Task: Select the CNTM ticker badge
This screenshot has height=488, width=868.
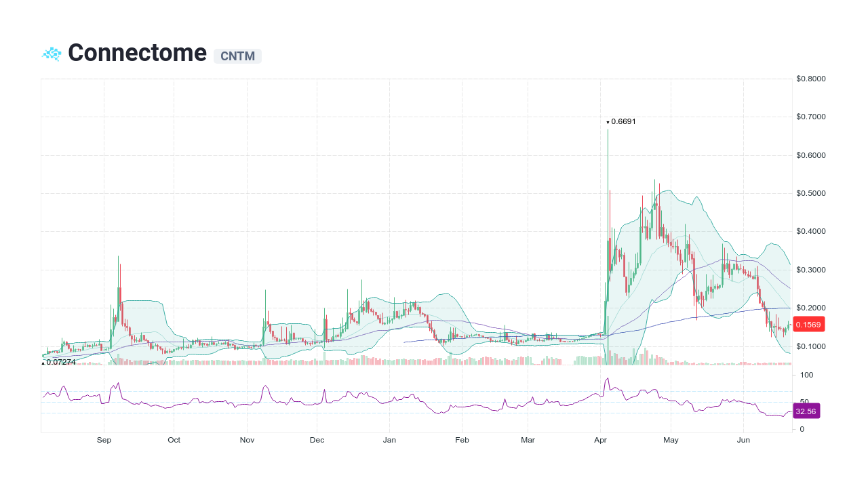Action: 237,56
